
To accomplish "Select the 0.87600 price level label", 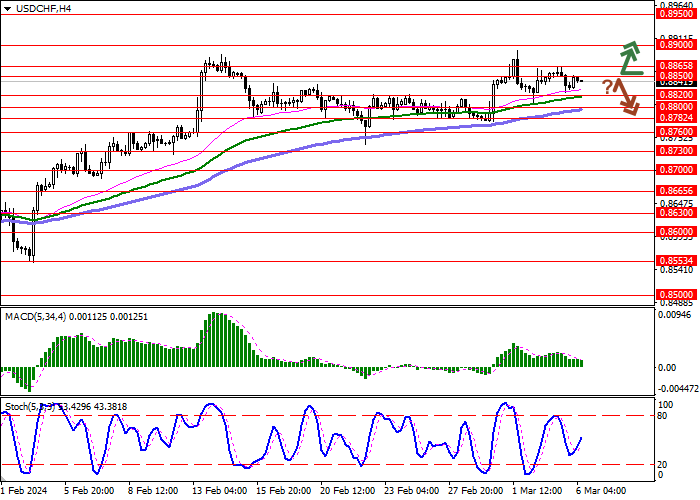I will (x=676, y=132).
